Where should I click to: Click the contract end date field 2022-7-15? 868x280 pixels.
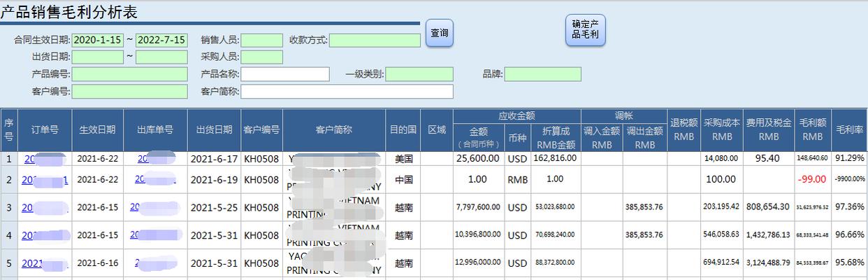[161, 41]
